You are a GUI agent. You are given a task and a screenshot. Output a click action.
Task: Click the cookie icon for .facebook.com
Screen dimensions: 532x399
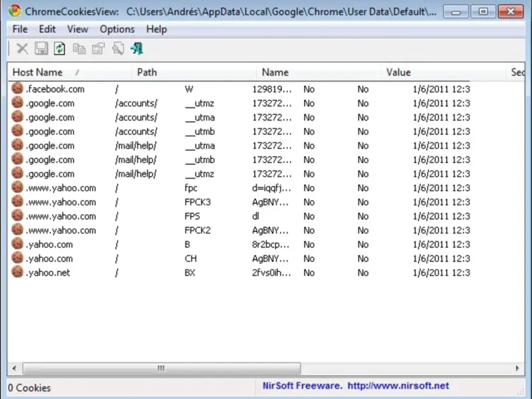(x=17, y=88)
